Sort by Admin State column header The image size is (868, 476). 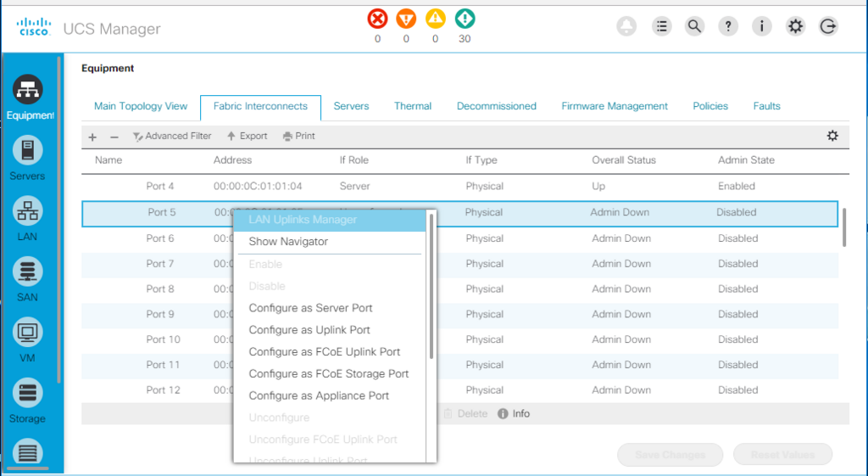[746, 160]
